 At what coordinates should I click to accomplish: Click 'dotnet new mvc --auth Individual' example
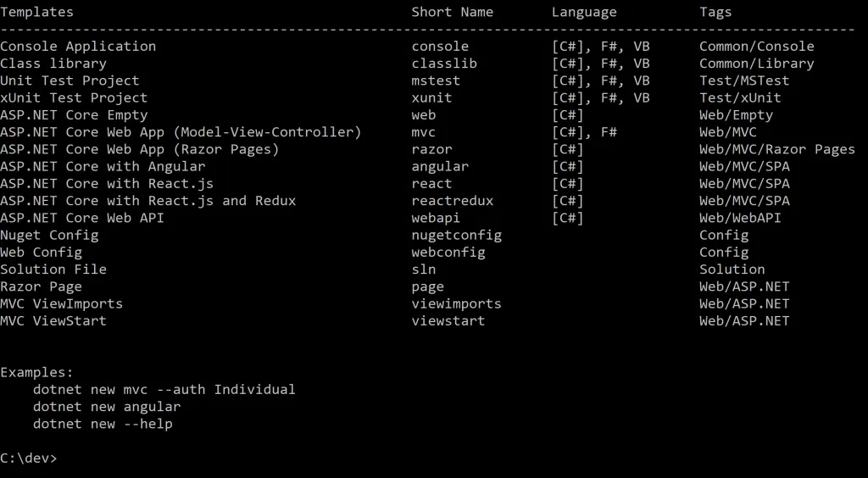(x=164, y=390)
